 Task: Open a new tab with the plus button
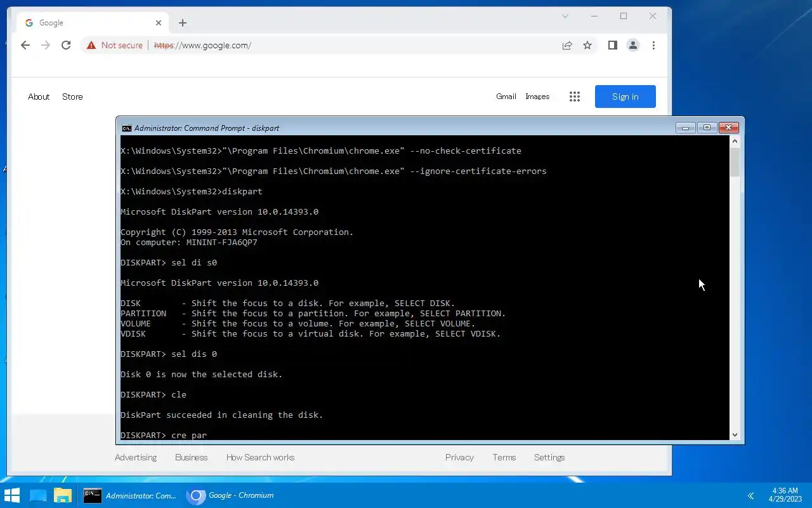click(x=183, y=23)
